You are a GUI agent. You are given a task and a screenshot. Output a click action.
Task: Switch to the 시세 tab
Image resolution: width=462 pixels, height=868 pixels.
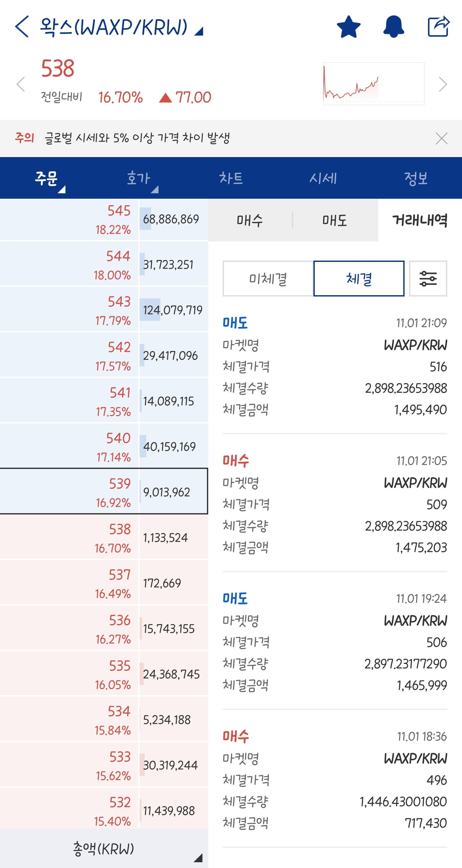click(x=323, y=178)
